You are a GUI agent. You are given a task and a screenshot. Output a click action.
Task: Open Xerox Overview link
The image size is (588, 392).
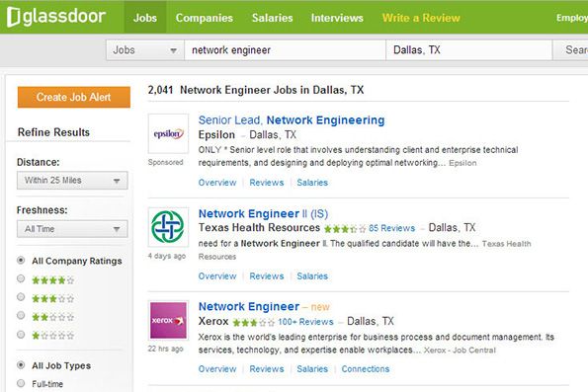[217, 369]
